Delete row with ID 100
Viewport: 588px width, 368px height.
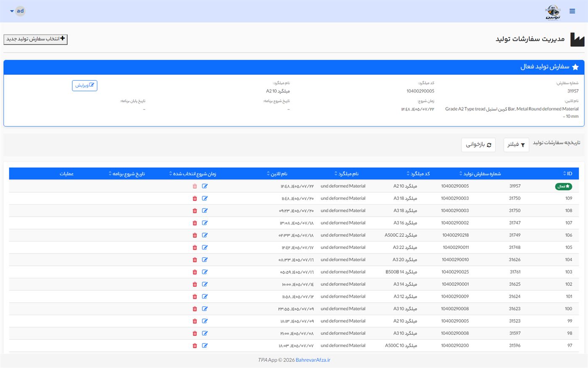click(x=195, y=309)
